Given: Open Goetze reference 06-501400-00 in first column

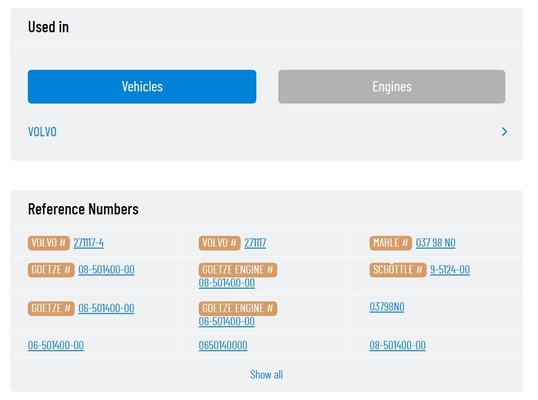Looking at the screenshot, I should (106, 308).
